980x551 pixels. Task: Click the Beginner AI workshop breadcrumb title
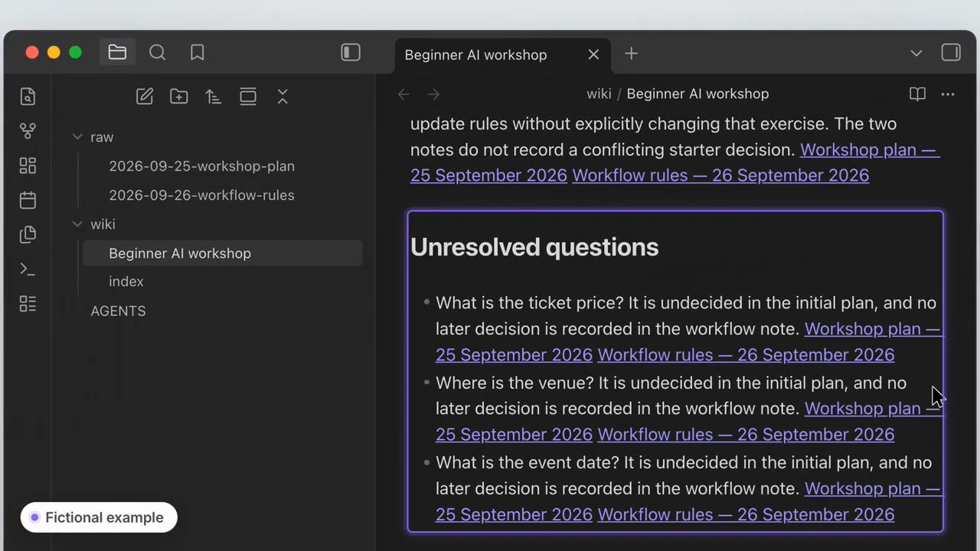pos(697,94)
